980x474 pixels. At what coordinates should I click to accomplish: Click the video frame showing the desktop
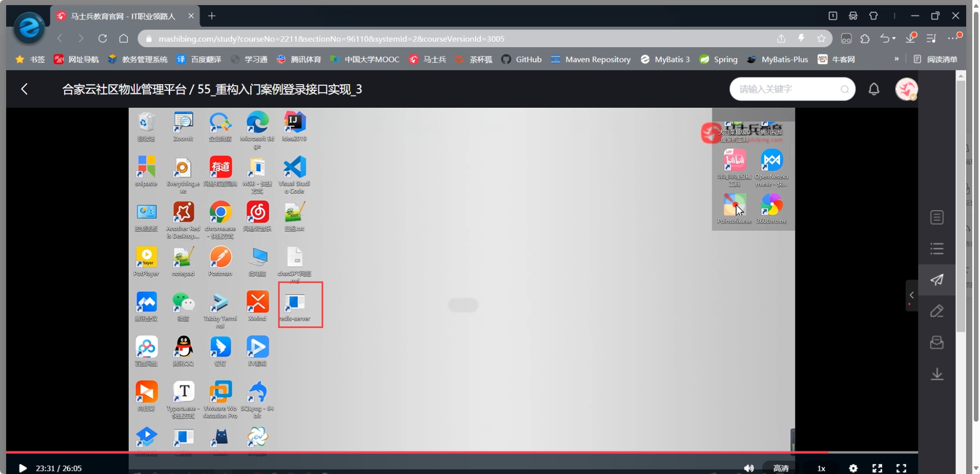[461, 280]
